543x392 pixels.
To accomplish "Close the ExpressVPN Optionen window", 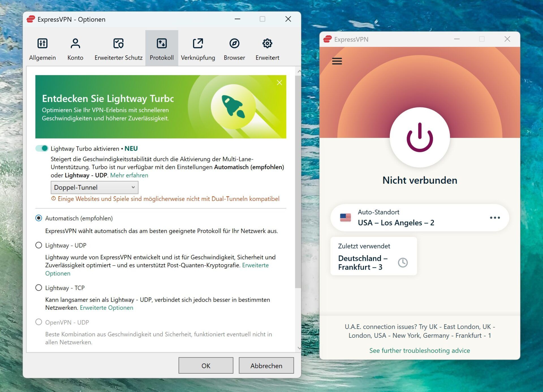I will [x=288, y=19].
